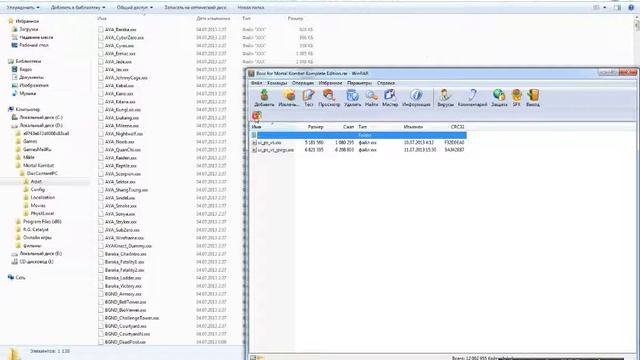Open Рабочий стол in the navigation pane
The image size is (640, 360).
point(34,45)
